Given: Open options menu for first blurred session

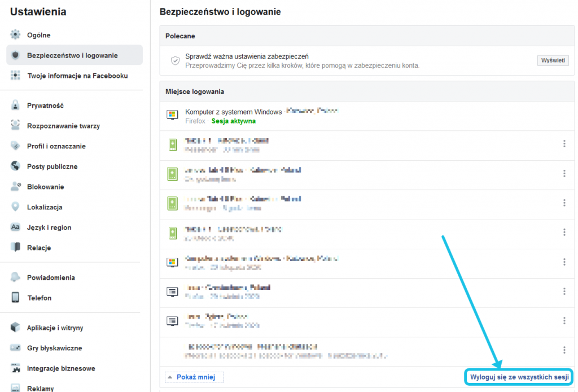Looking at the screenshot, I should point(564,144).
